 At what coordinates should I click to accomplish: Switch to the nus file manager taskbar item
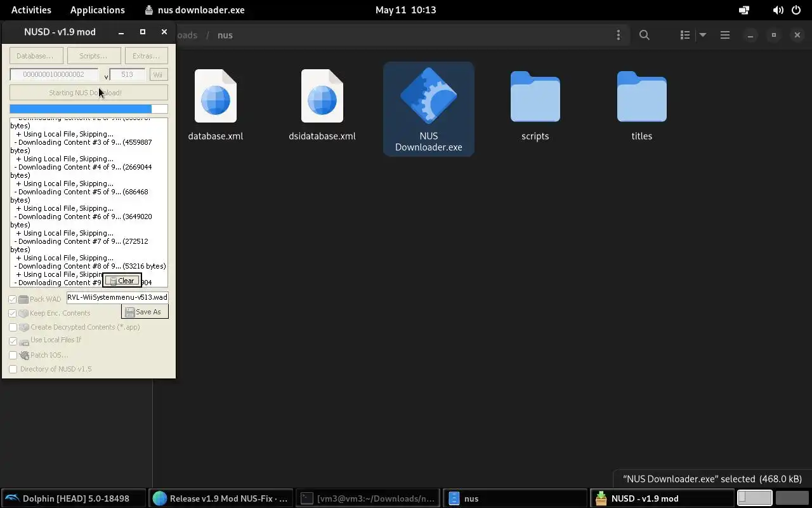coord(516,498)
